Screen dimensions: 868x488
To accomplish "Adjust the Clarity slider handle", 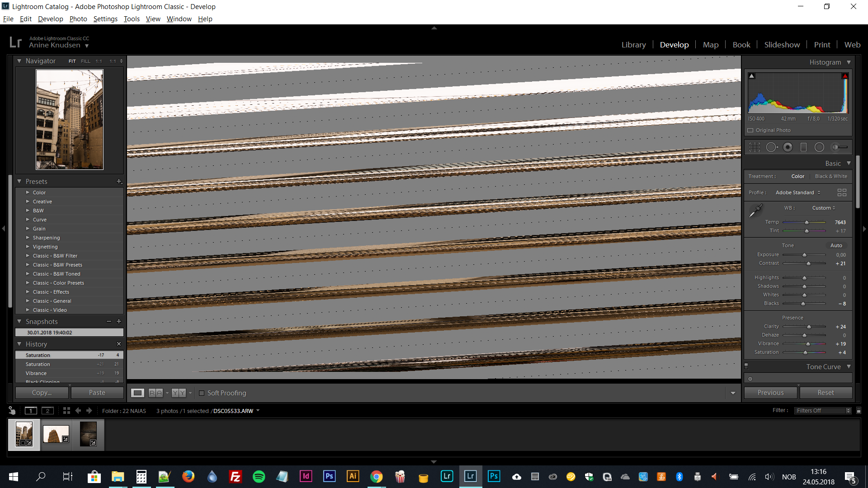I will point(809,327).
